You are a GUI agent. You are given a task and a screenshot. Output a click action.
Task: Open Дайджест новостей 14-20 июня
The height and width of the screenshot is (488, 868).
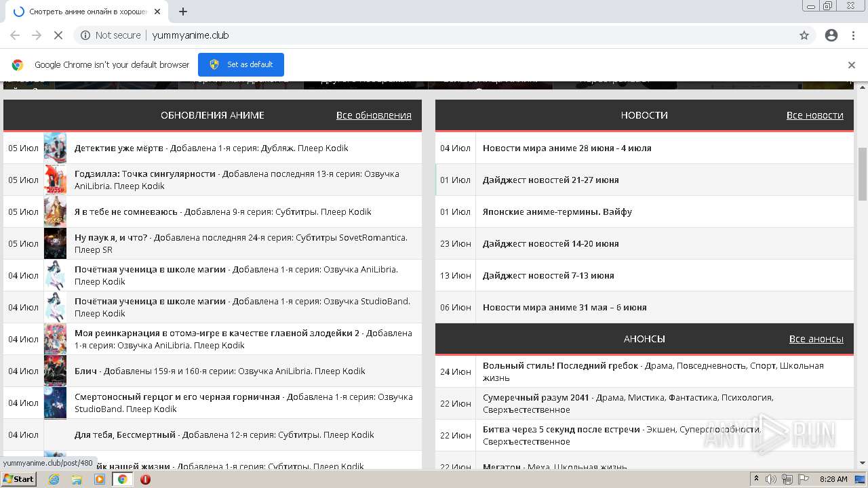(551, 243)
